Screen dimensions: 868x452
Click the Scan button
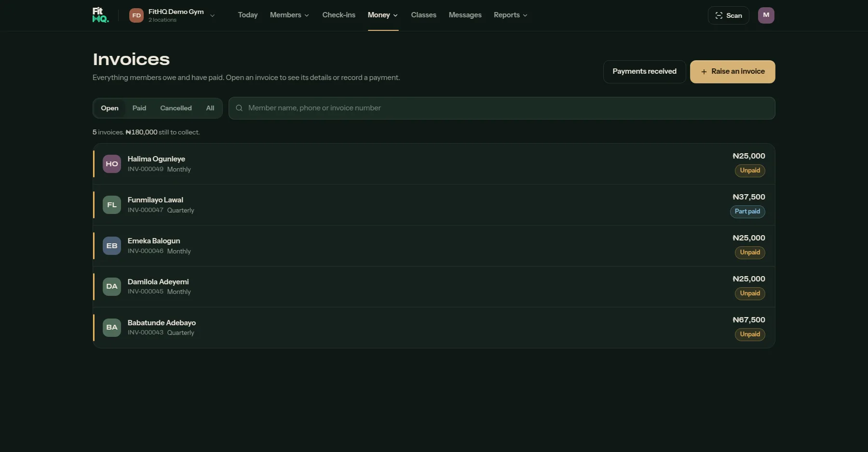tap(728, 15)
